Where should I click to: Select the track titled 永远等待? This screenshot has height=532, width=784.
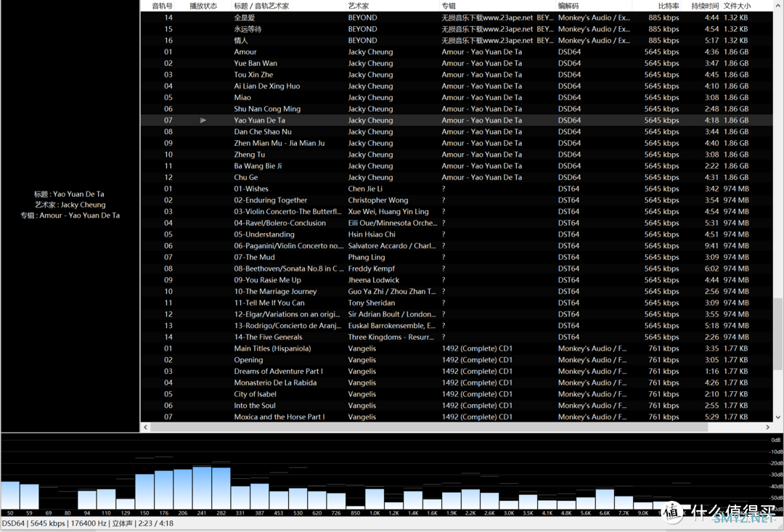pos(248,29)
